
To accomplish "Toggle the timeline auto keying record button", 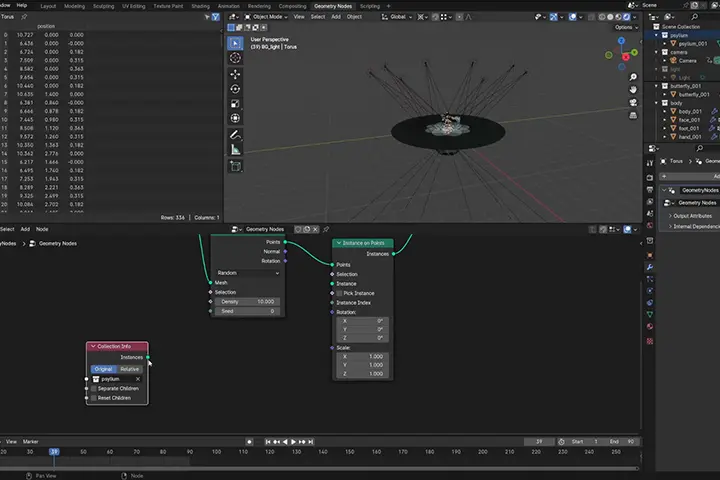I will click(x=249, y=442).
